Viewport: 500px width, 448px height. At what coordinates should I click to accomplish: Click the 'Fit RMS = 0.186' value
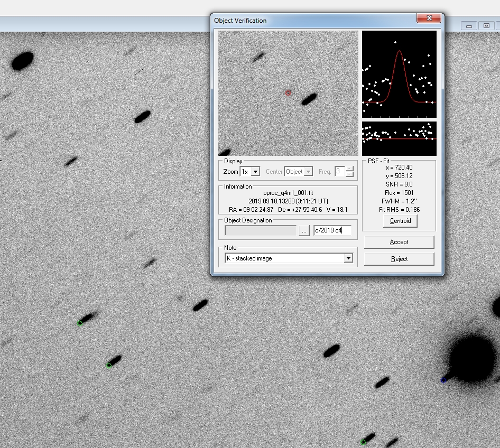coord(399,210)
